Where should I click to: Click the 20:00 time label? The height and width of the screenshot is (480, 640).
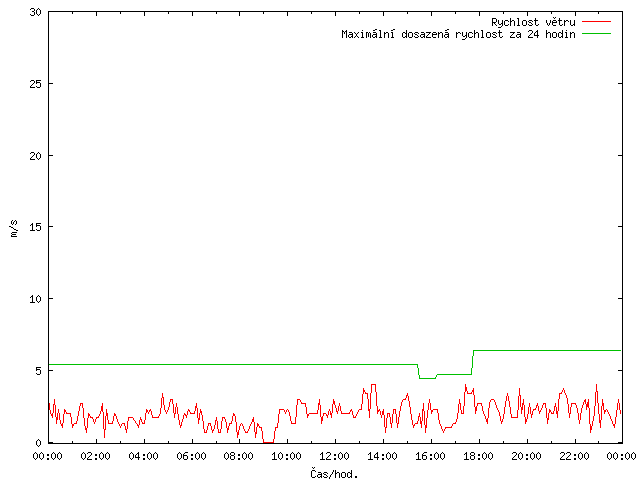526,456
